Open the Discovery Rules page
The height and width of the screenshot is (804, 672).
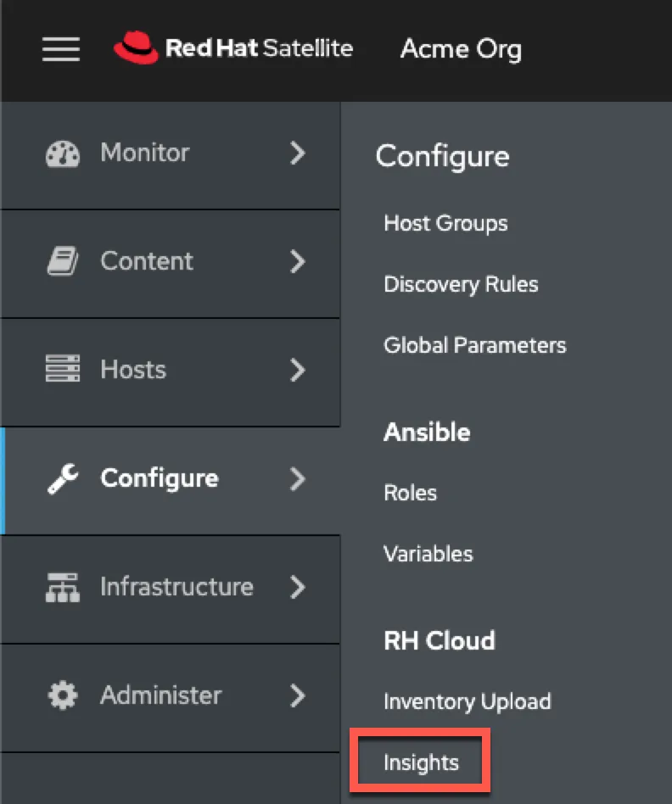461,284
